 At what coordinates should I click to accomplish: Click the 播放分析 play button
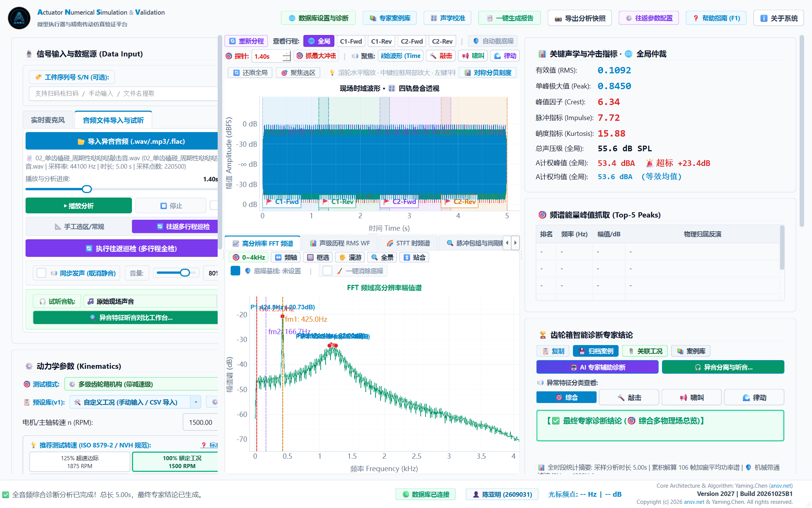click(x=79, y=206)
